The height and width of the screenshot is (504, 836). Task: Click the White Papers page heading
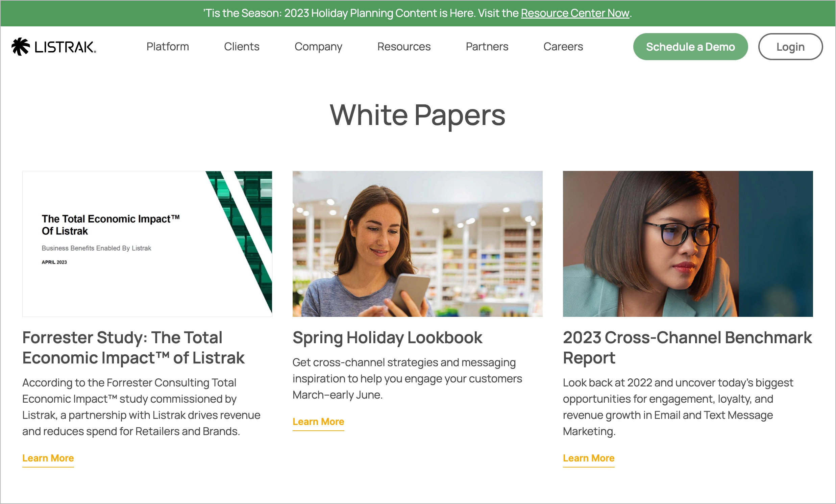tap(418, 116)
